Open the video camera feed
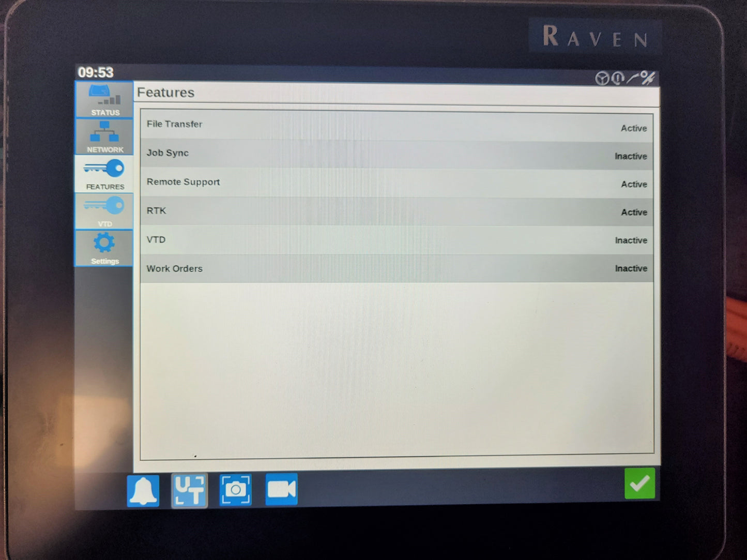The height and width of the screenshot is (560, 747). pyautogui.click(x=282, y=489)
